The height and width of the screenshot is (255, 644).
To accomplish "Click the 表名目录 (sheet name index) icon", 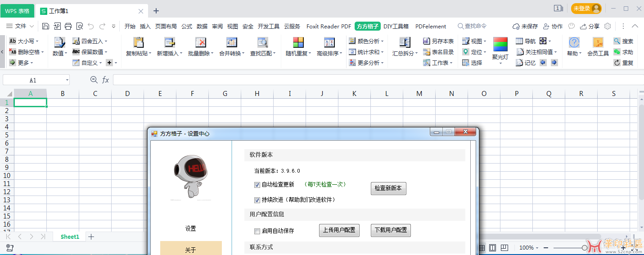I will tap(427, 52).
